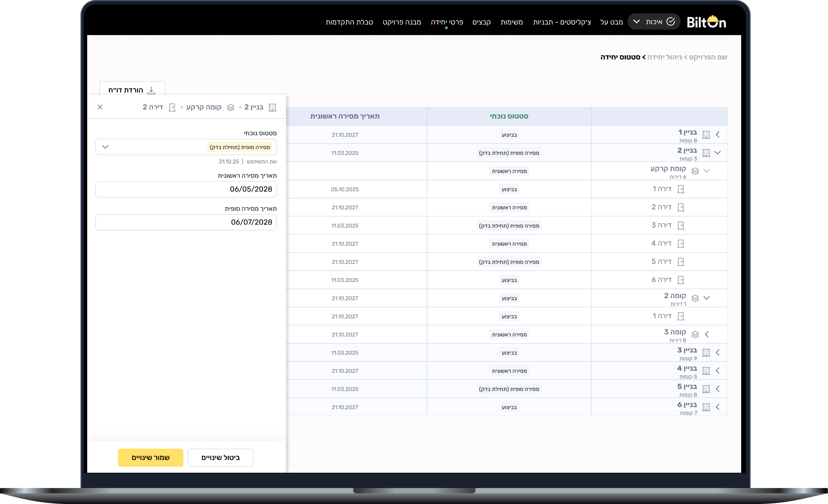The width and height of the screenshot is (828, 504).
Task: Expand the קומה 3 row
Action: pyautogui.click(x=707, y=335)
